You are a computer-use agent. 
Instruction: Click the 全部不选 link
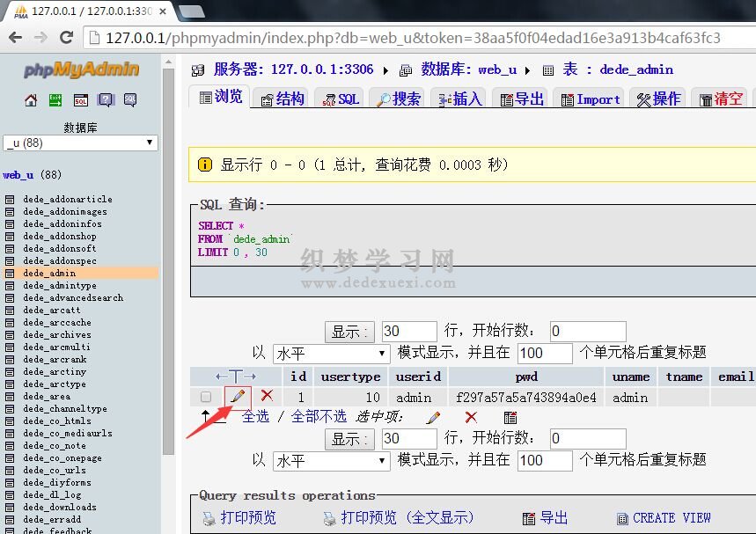[x=319, y=416]
